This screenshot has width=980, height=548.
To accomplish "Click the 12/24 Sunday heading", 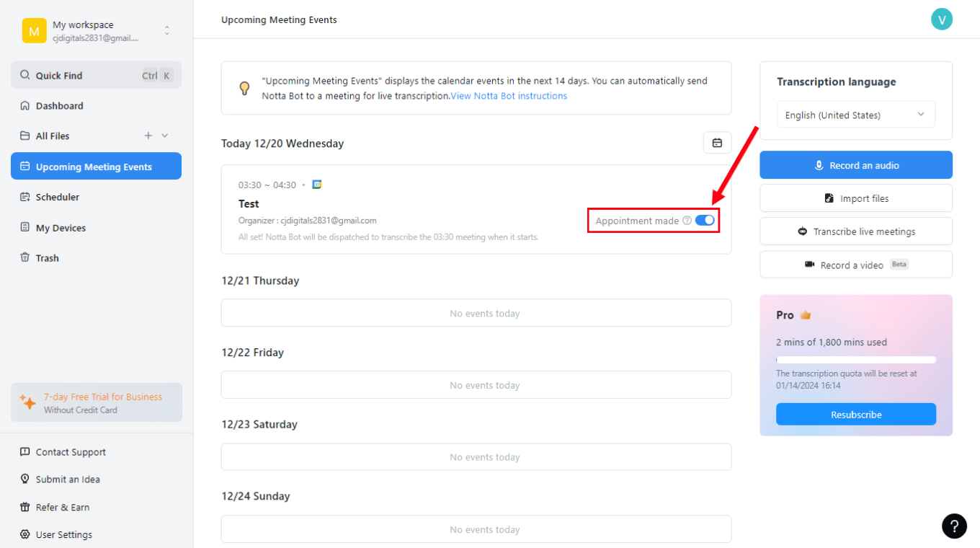I will [x=256, y=496].
